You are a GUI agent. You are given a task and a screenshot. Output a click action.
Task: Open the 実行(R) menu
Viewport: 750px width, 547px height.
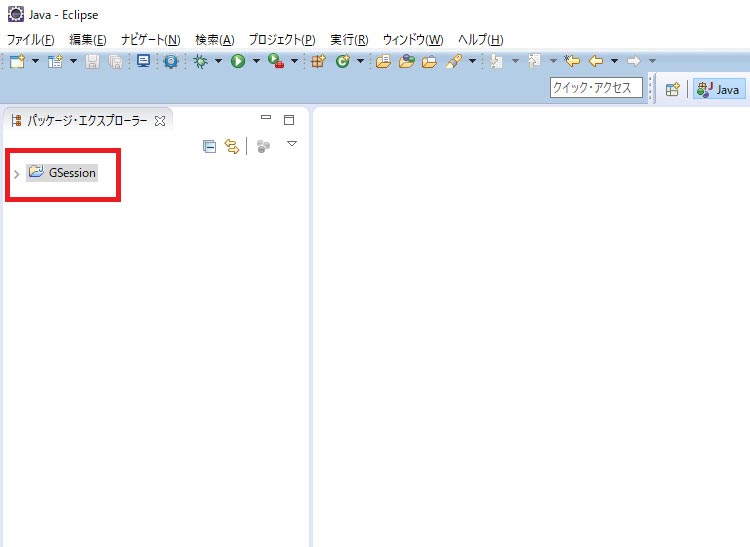[349, 40]
